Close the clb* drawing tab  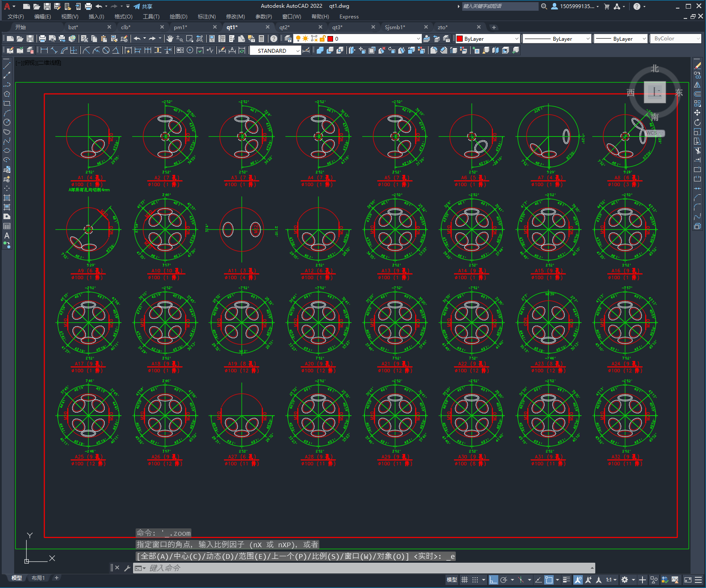coord(162,27)
